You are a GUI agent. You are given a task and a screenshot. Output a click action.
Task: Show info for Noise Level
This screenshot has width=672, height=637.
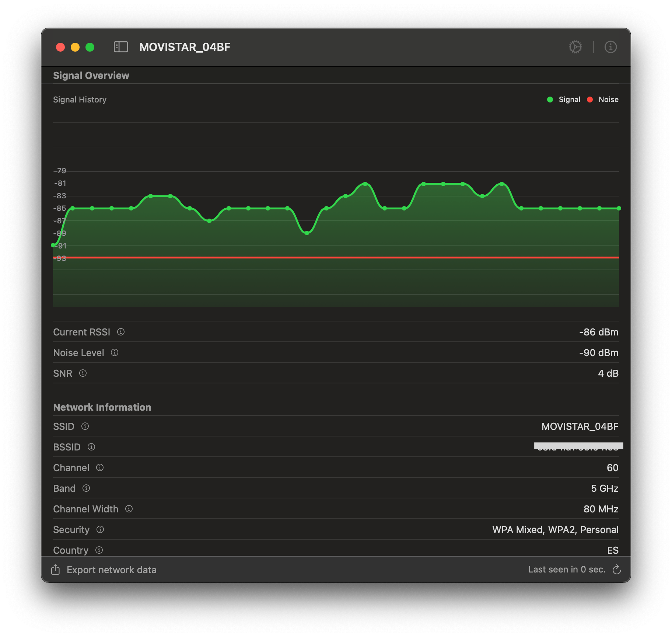115,353
